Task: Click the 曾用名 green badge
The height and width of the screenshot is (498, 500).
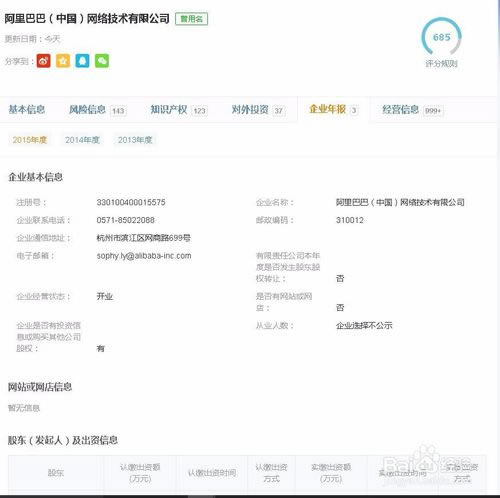Action: (191, 19)
